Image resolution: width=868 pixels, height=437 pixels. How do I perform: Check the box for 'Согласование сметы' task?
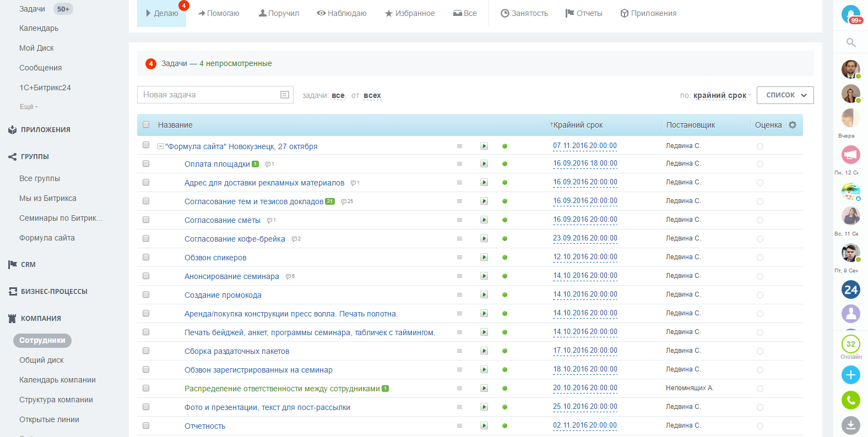[146, 220]
